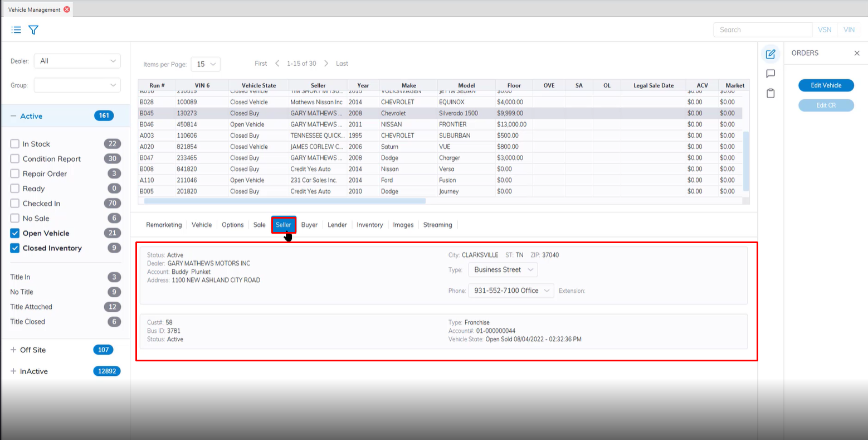Open the Items per Page dropdown

(206, 64)
